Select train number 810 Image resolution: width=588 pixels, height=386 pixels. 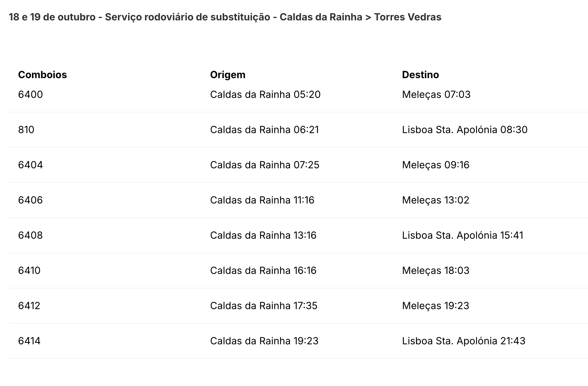[26, 130]
